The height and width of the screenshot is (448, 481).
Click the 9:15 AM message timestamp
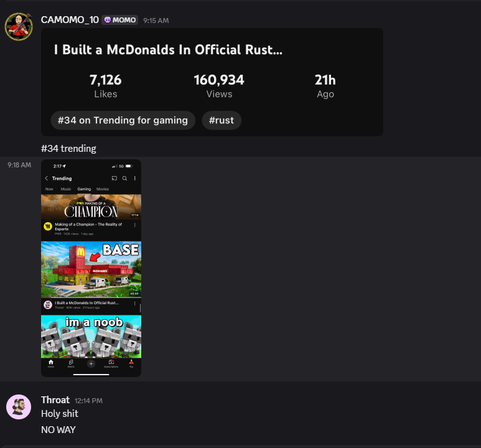tap(156, 21)
